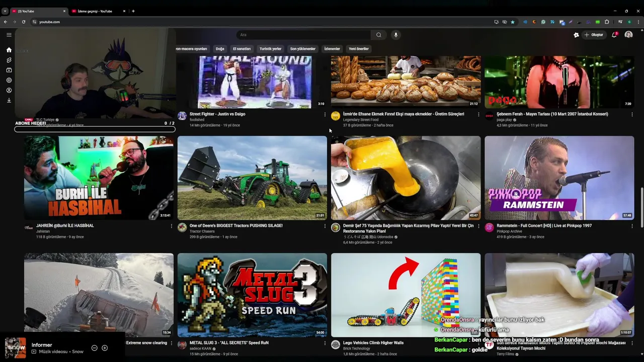Viewport: 644px width, 362px height.
Task: Open the notifications bell
Action: click(x=614, y=35)
